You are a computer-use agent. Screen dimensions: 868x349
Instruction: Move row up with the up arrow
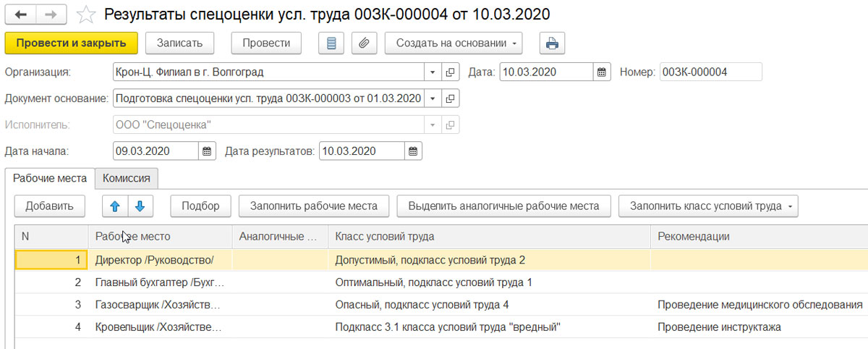click(x=114, y=206)
